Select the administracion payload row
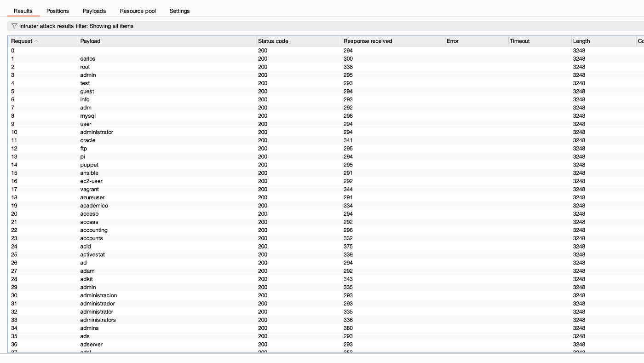Viewport: 644px width, 363px height. (x=326, y=295)
